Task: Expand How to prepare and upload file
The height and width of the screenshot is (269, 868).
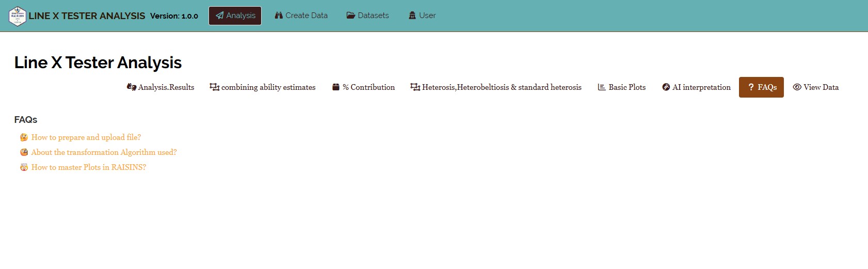Action: click(x=86, y=137)
